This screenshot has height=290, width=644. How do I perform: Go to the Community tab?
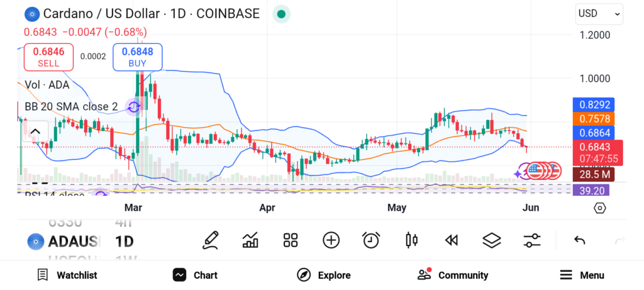point(453,275)
